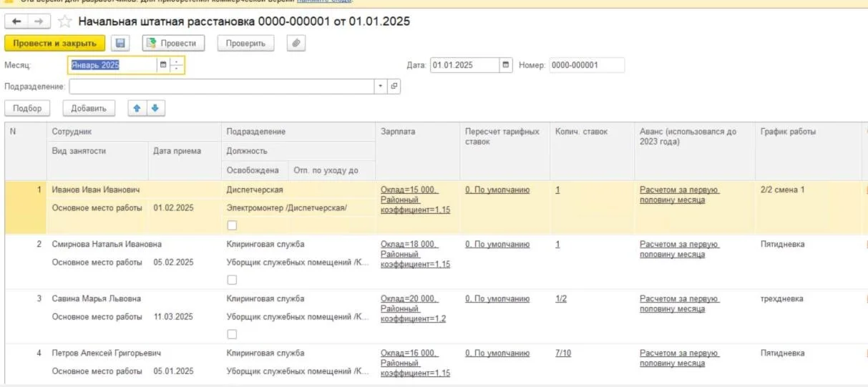868x387 pixels.
Task: Open Иванов's 0. По умолчанию recalculation link
Action: coord(497,190)
